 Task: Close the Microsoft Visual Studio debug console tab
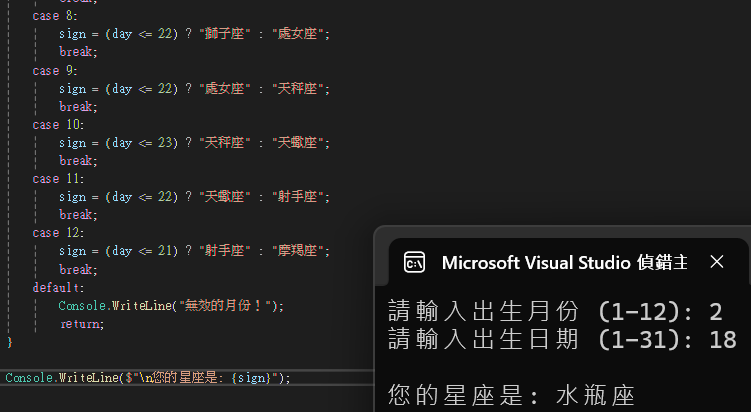point(717,262)
